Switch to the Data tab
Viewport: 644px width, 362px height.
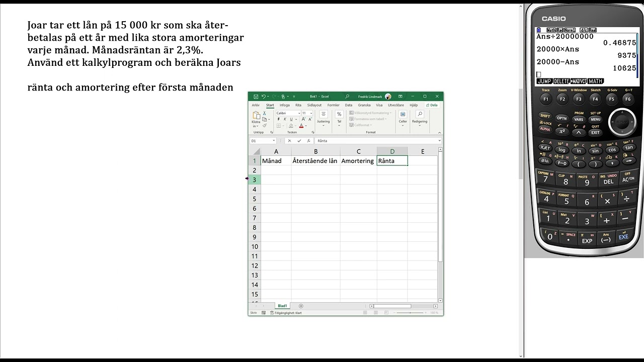tap(349, 105)
